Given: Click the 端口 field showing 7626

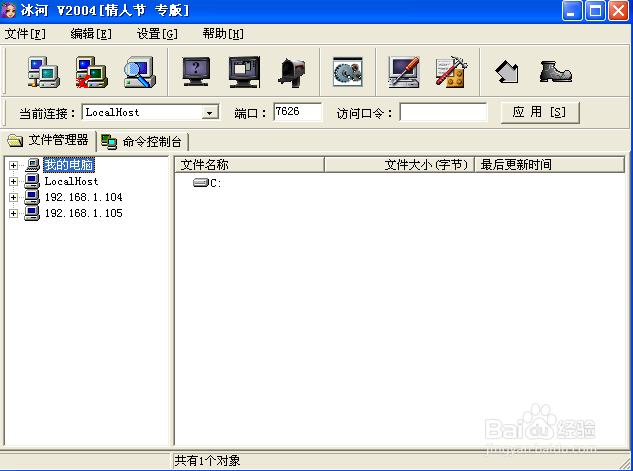Looking at the screenshot, I should click(x=298, y=112).
